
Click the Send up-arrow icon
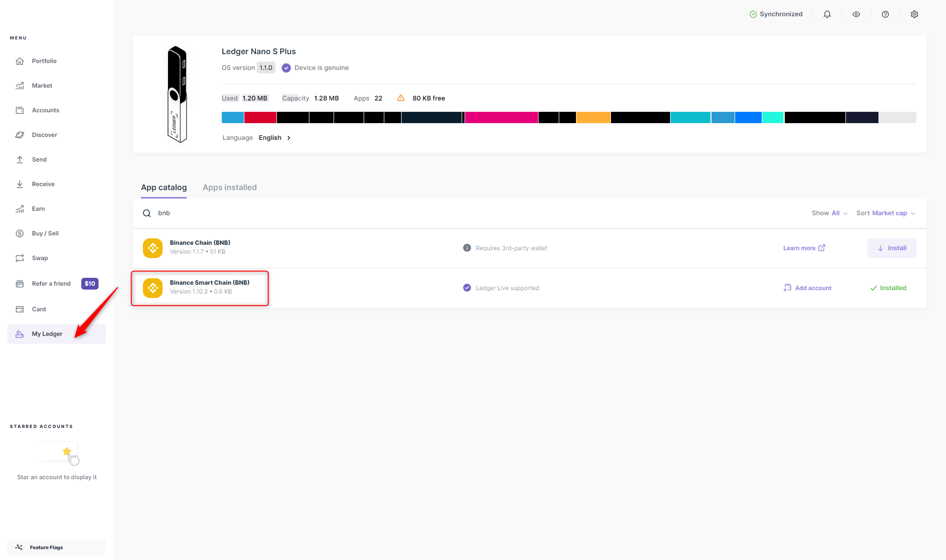[x=20, y=160]
